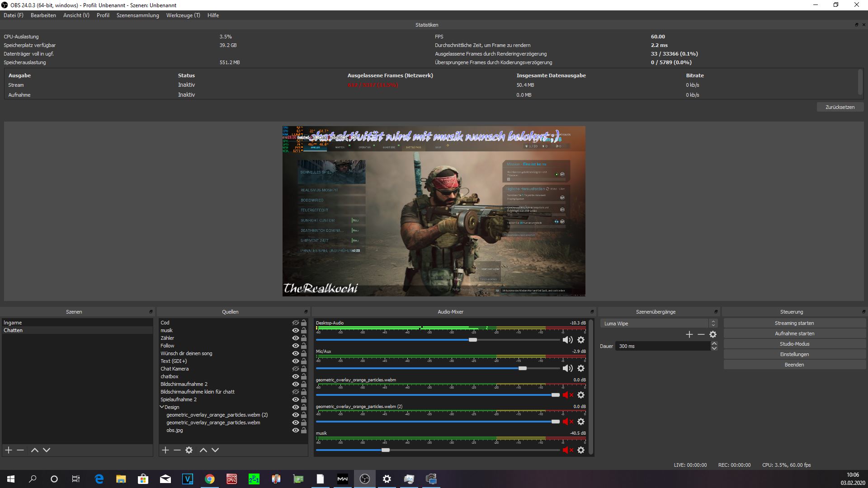868x488 pixels.
Task: Hide the chatbox source
Action: click(295, 376)
